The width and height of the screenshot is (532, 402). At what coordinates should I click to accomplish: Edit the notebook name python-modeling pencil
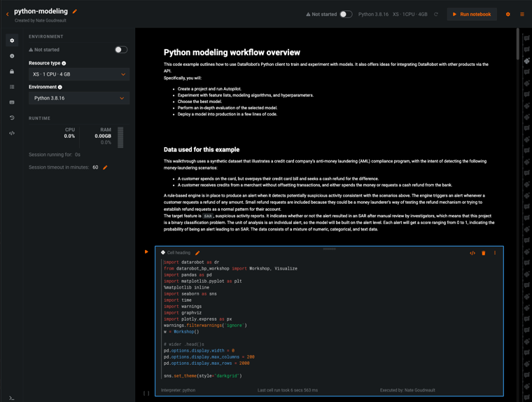(75, 11)
